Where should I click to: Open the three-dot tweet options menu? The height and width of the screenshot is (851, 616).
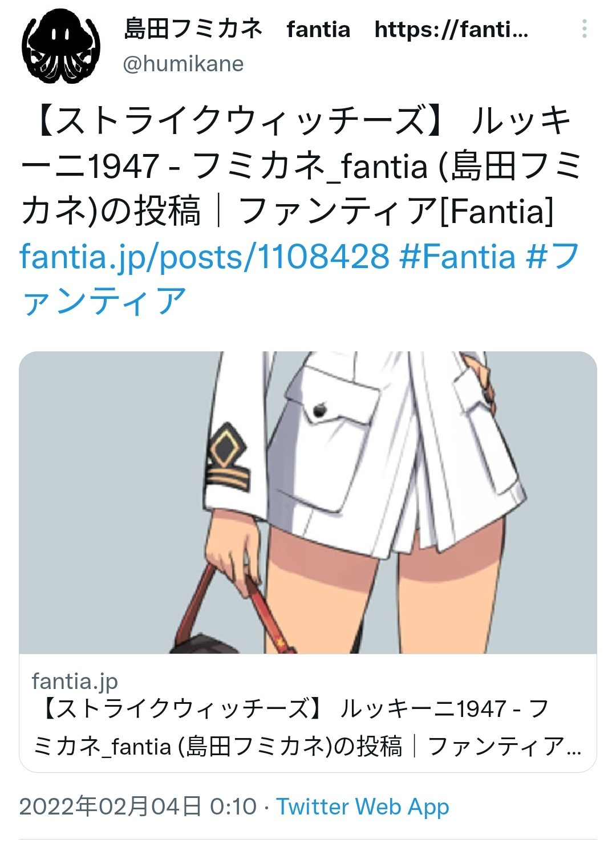(x=584, y=29)
